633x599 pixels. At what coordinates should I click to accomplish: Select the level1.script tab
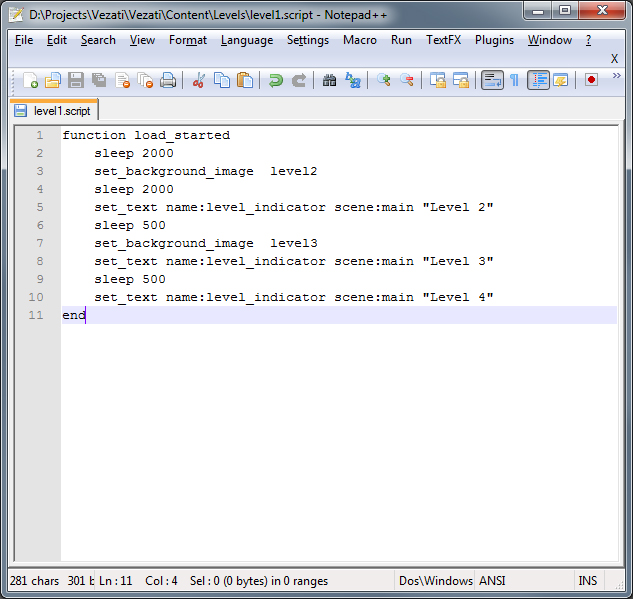[54, 110]
